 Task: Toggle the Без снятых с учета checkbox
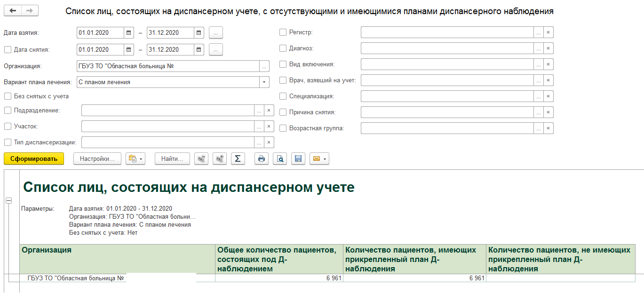tap(8, 96)
